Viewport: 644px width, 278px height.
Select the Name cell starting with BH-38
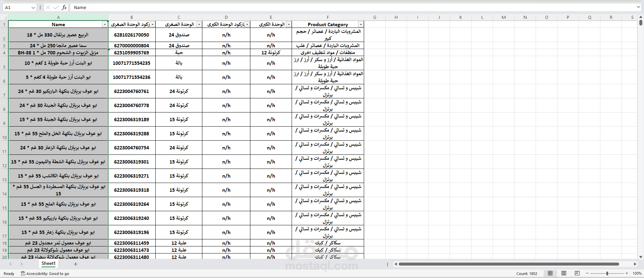58,53
